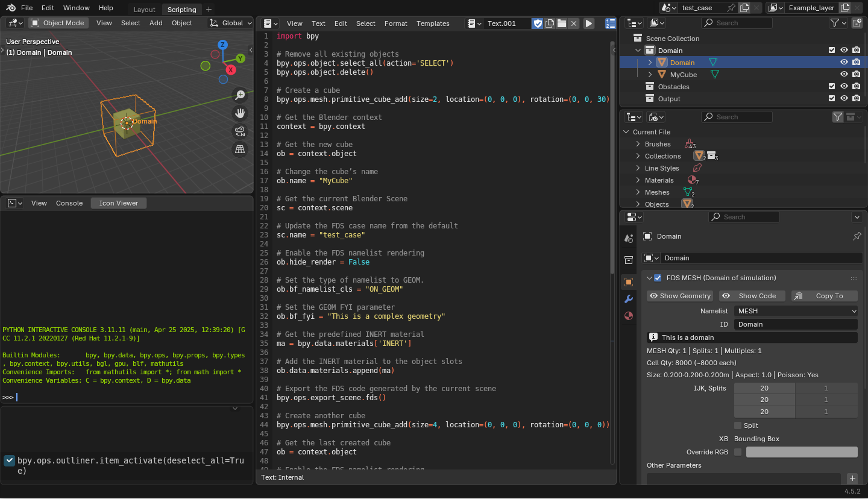Open the Object properties tab icon
Screen dimensions: 868x499
[629, 282]
